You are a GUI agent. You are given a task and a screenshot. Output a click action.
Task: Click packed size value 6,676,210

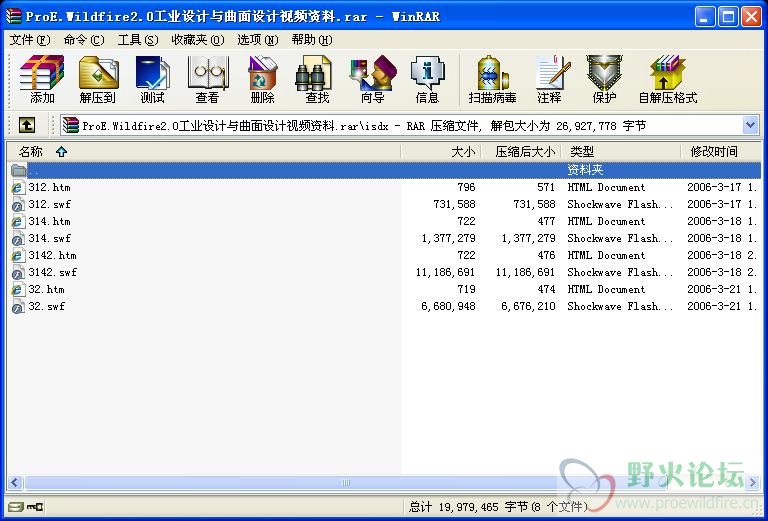(x=528, y=307)
